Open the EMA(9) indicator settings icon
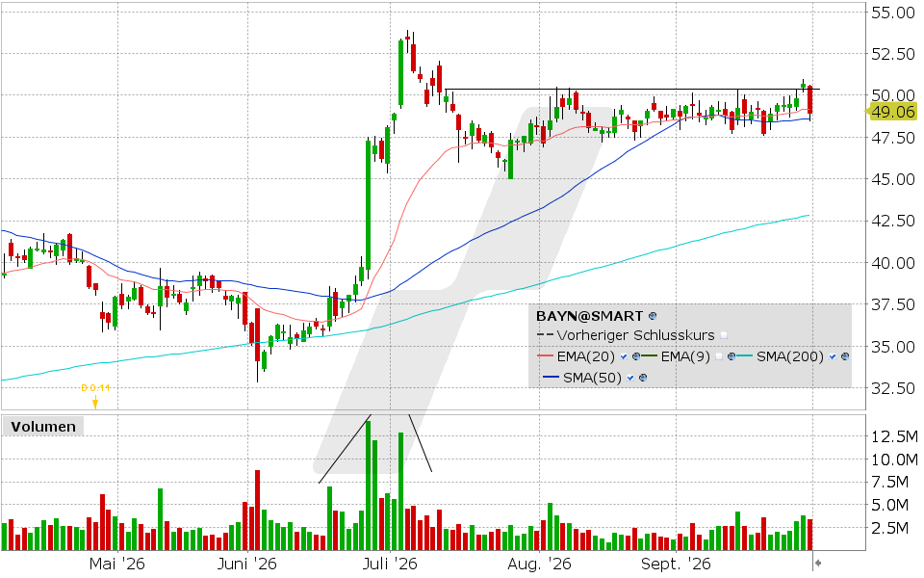 click(731, 356)
